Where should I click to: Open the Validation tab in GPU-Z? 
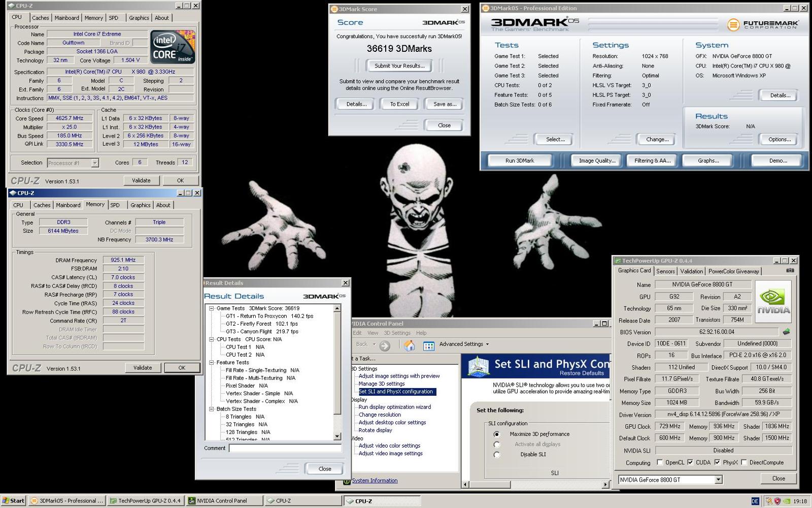tap(691, 271)
